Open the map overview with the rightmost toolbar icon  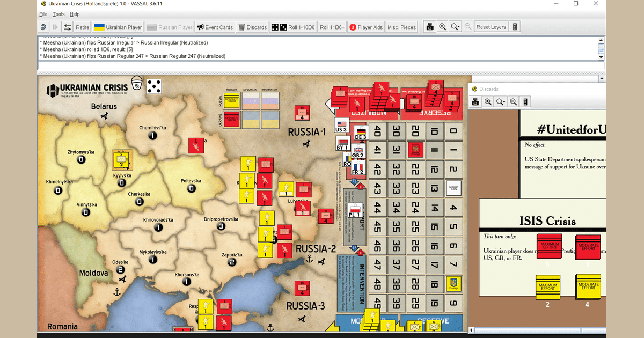pos(514,26)
